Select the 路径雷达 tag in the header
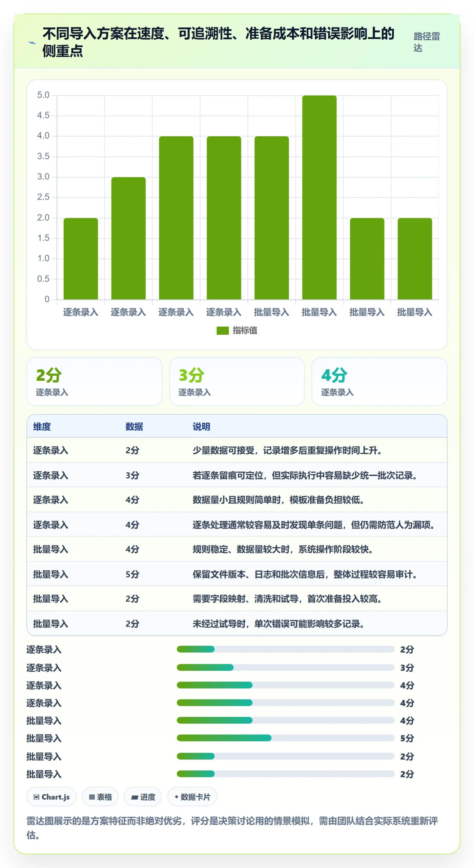Screen dimensions: 474x868 coord(426,42)
